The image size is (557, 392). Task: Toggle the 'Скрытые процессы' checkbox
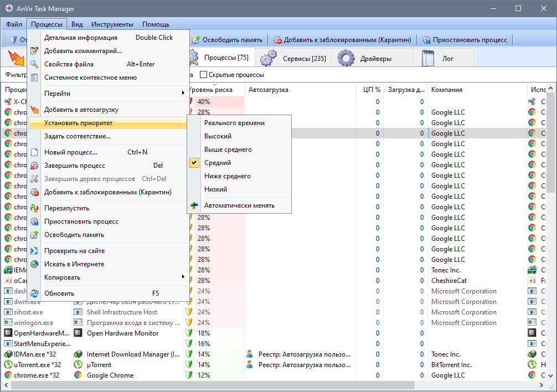coord(203,75)
